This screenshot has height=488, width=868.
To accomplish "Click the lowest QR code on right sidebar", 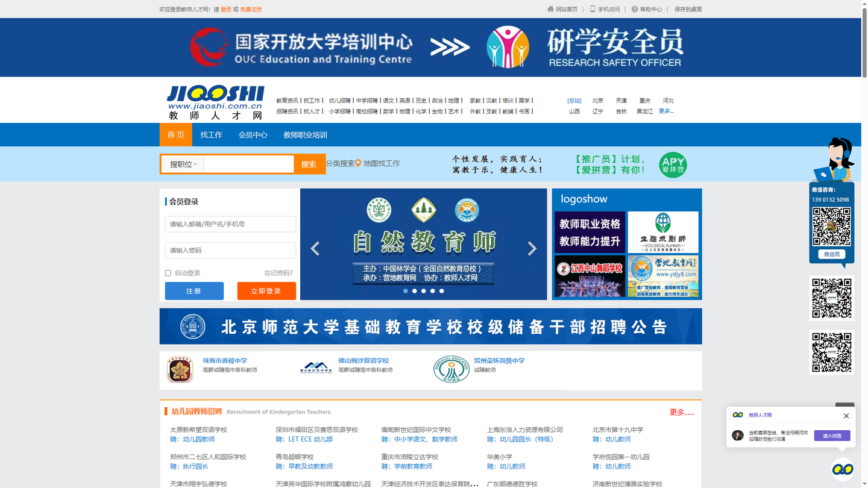I will (x=831, y=352).
